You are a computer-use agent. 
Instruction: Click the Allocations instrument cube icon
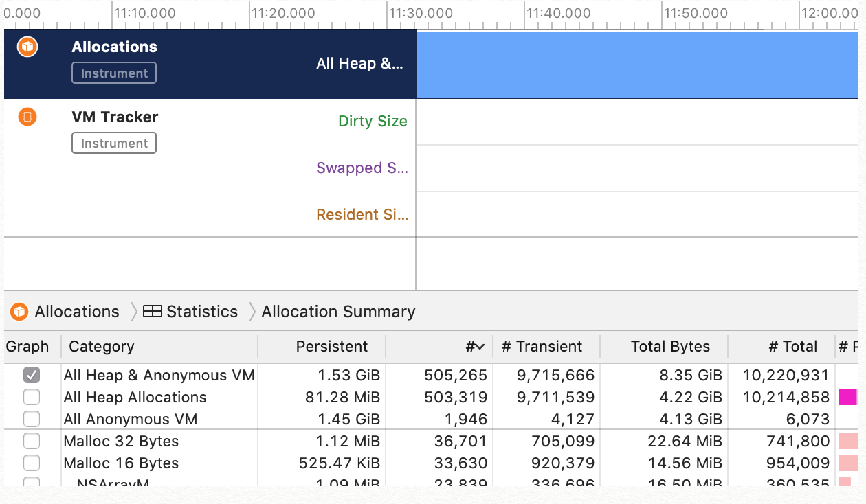[27, 47]
